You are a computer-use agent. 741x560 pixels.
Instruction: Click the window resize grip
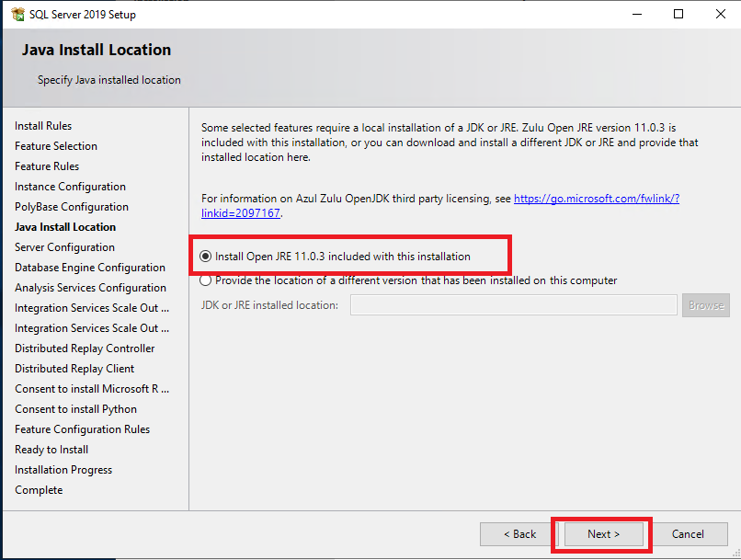pos(735,553)
